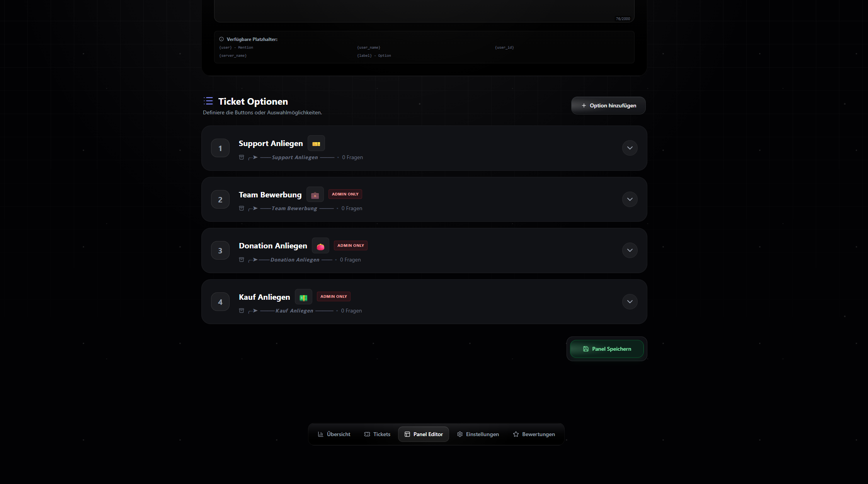Click the money emoji for Kauf Anliegen
868x484 pixels.
coord(303,297)
